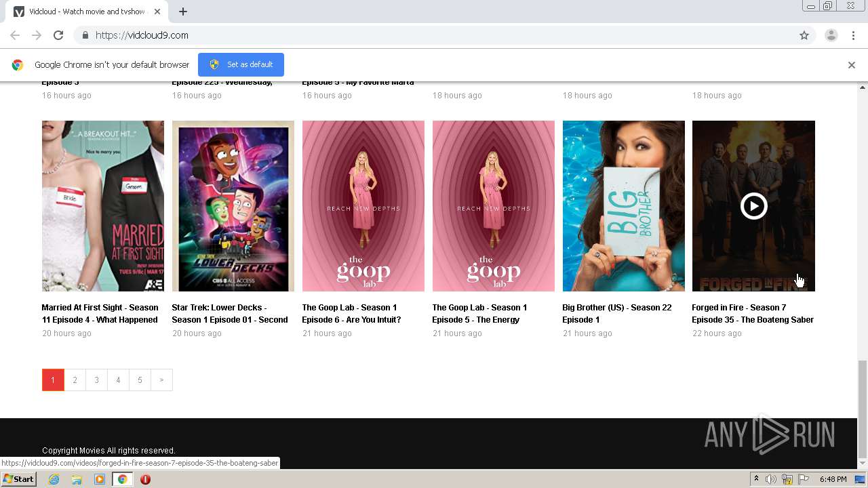Click the scrollbar up arrow
This screenshot has width=868, height=488.
[x=863, y=87]
